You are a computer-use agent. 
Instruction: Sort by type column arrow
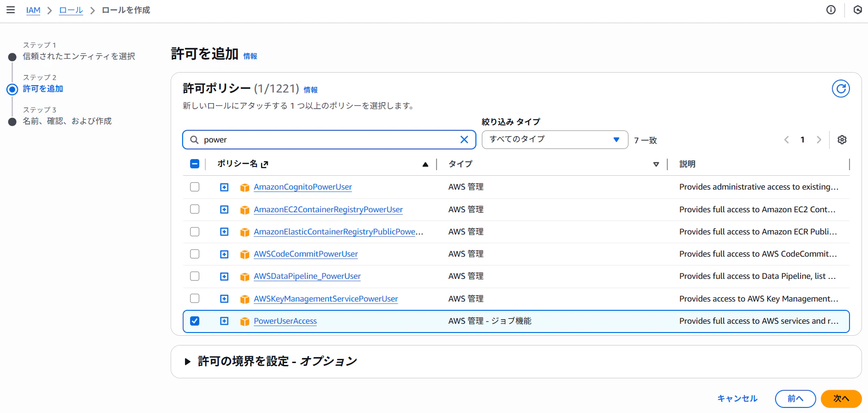point(656,164)
